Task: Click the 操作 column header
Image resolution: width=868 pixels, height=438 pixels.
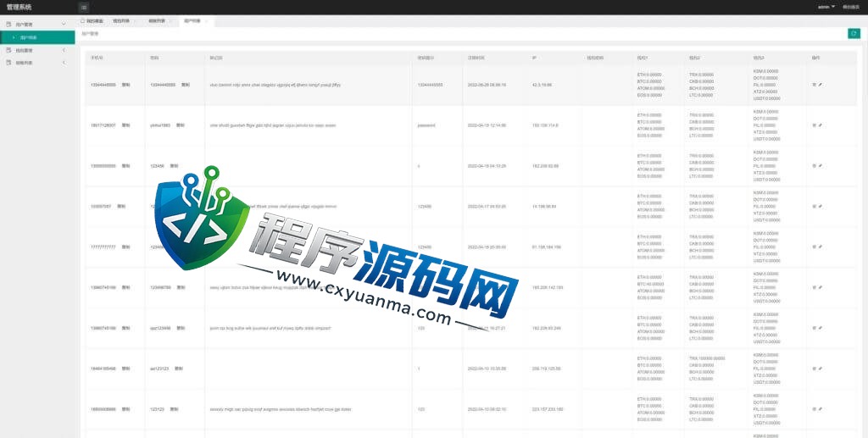Action: coord(815,58)
